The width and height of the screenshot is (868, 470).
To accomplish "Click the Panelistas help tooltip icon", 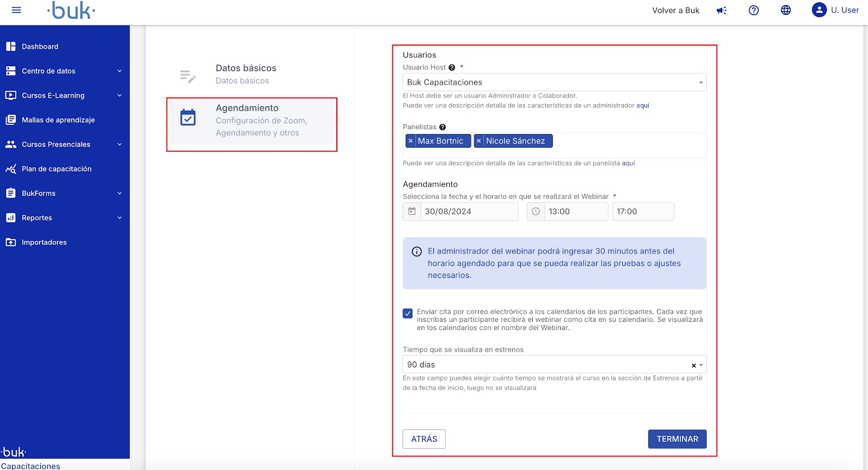I will click(x=443, y=127).
